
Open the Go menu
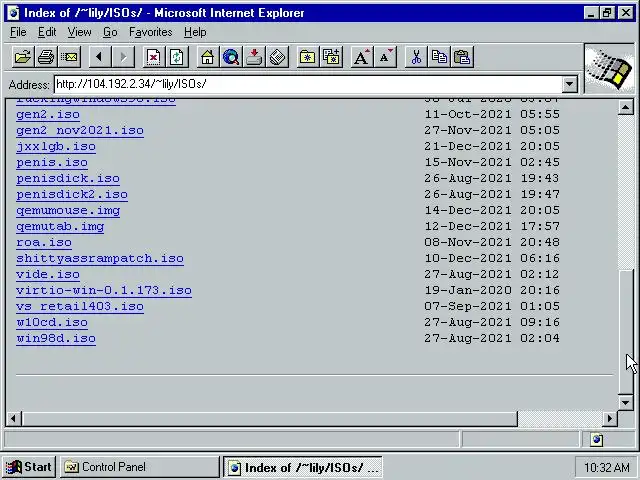click(x=110, y=32)
